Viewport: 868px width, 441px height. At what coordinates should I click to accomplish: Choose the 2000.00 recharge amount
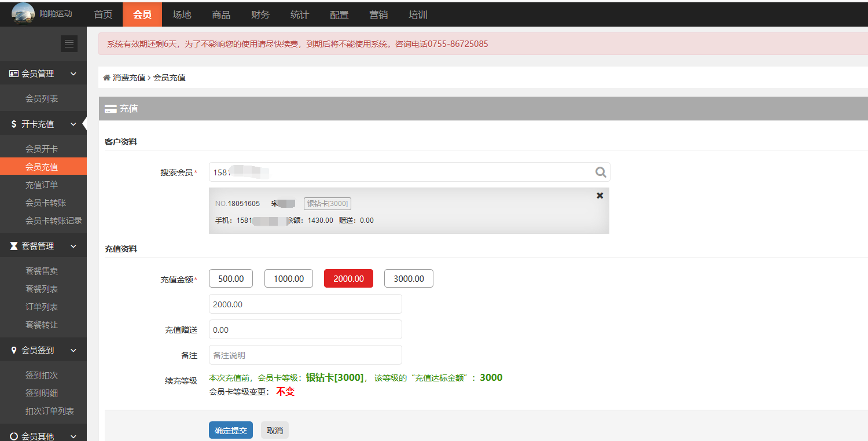[349, 278]
